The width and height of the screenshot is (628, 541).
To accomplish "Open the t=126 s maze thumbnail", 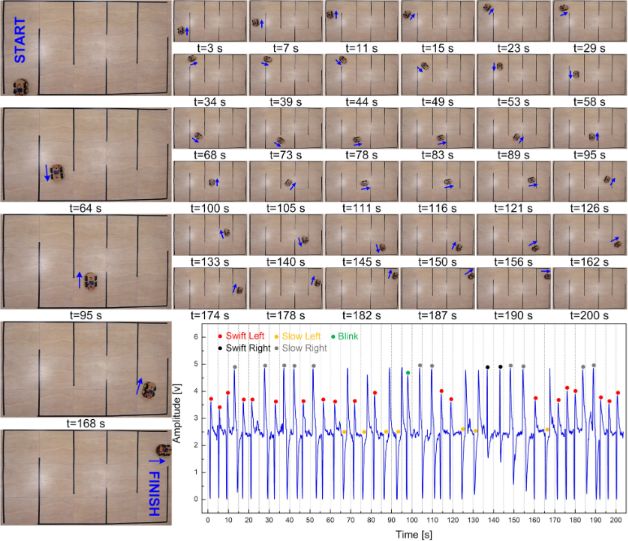I will click(x=589, y=181).
